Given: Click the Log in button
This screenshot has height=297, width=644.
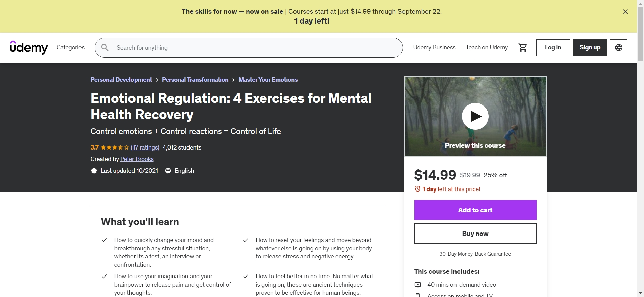Looking at the screenshot, I should [553, 48].
